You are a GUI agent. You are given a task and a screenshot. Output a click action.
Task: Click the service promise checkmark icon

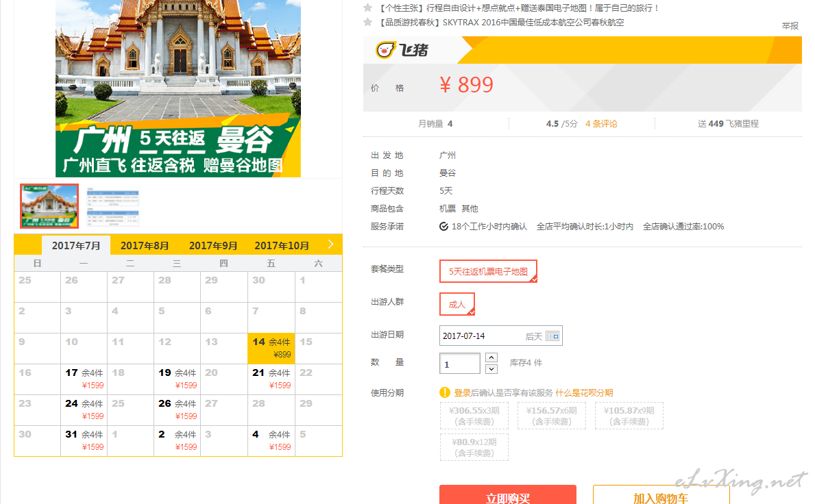[444, 226]
